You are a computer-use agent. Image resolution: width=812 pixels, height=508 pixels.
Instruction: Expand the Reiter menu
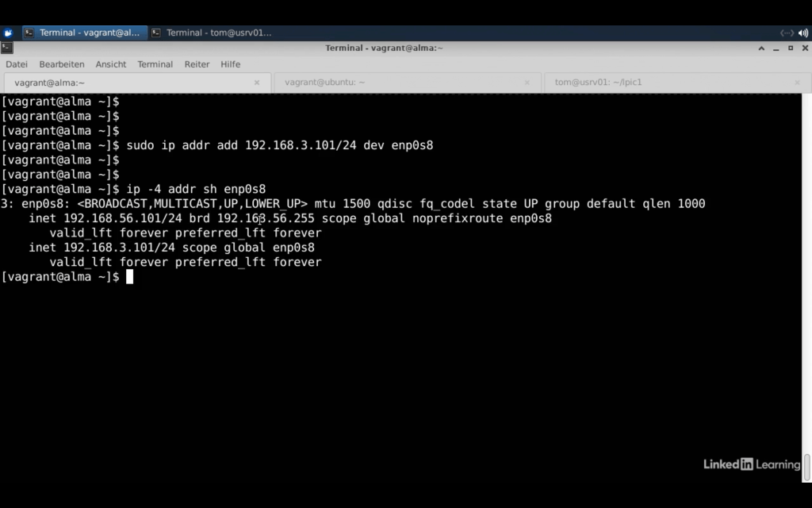197,64
